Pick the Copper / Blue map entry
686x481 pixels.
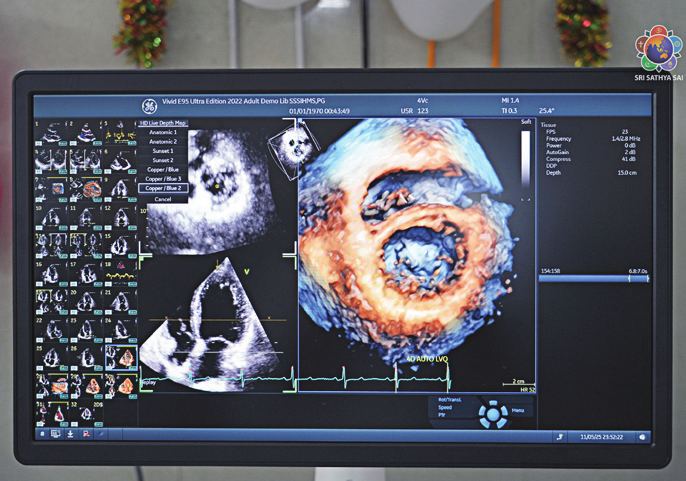click(x=163, y=169)
